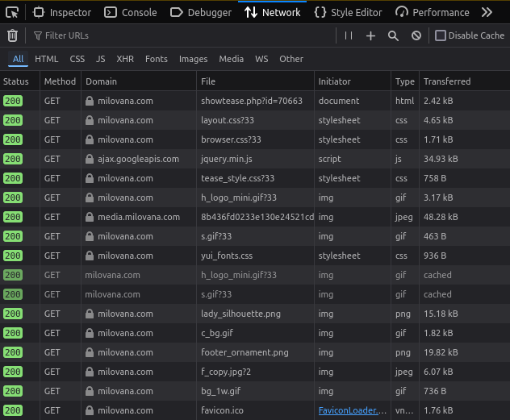Select the All filter
This screenshot has height=420, width=510.
tap(18, 59)
